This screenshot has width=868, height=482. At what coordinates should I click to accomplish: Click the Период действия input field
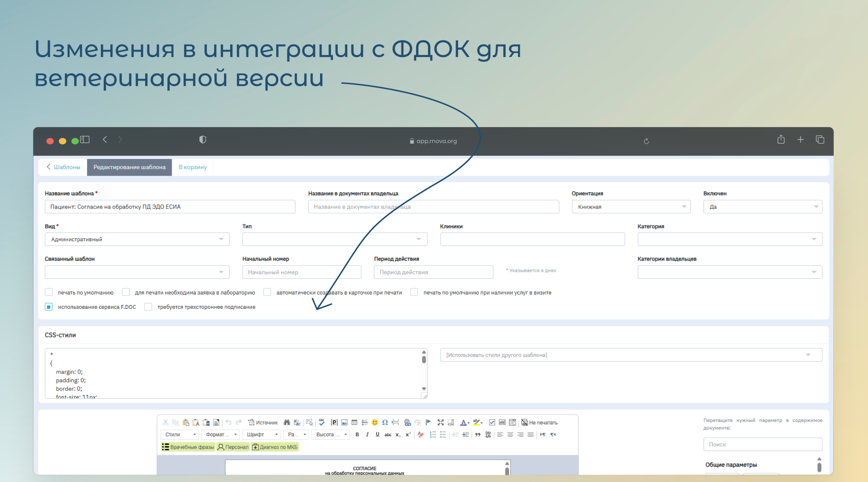(x=433, y=272)
